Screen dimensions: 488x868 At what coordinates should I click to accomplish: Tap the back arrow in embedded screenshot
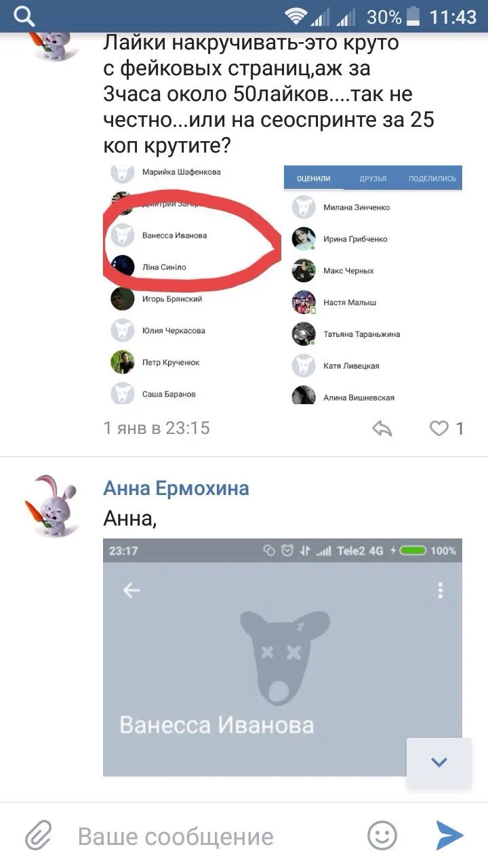[131, 590]
